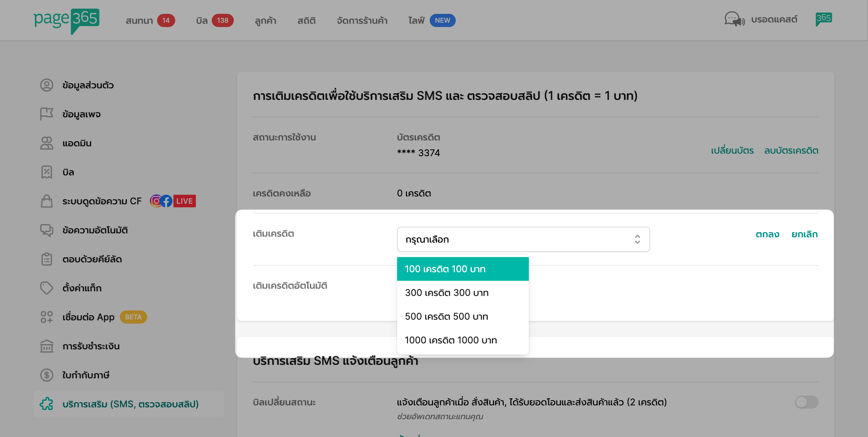Click the Instagram icon beside CF
868x437 pixels.
coord(156,201)
